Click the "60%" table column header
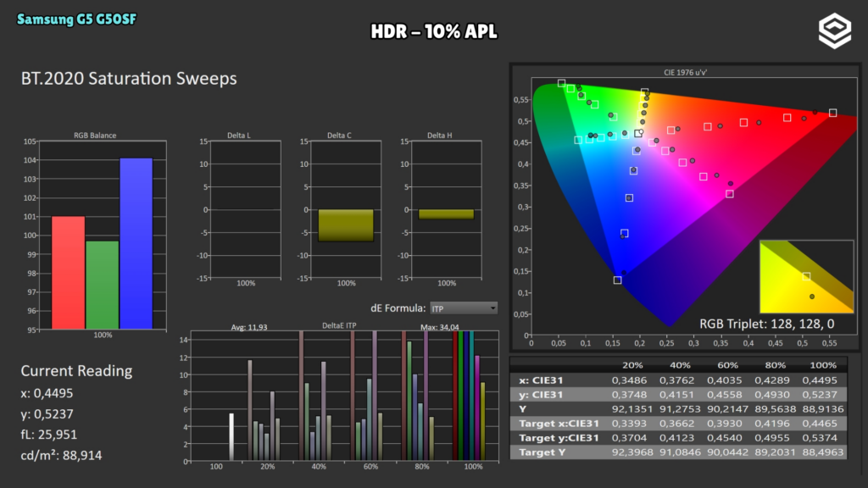Image resolution: width=868 pixels, height=488 pixels. pos(728,365)
